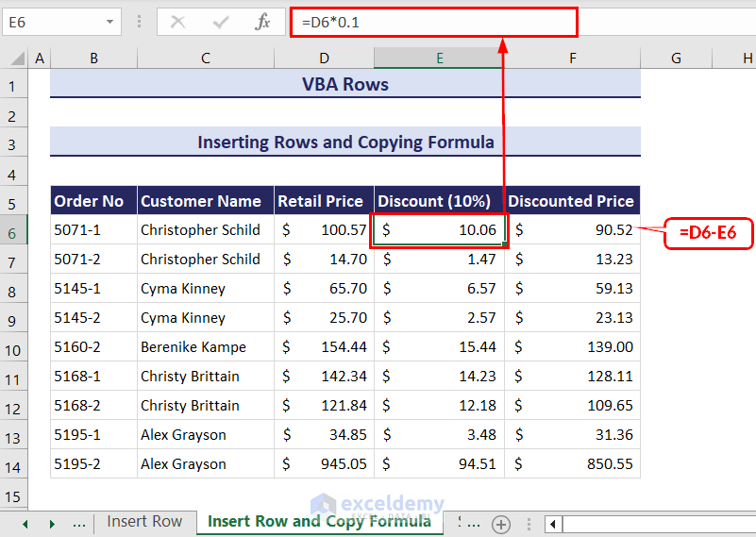Select discount cell showing 10.06
The image size is (756, 537).
click(x=439, y=230)
